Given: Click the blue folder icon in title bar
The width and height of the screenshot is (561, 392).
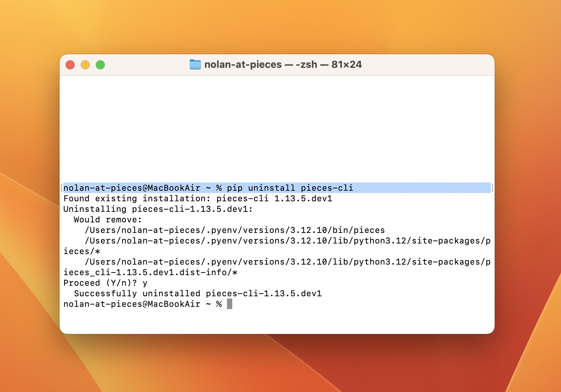Looking at the screenshot, I should (195, 64).
